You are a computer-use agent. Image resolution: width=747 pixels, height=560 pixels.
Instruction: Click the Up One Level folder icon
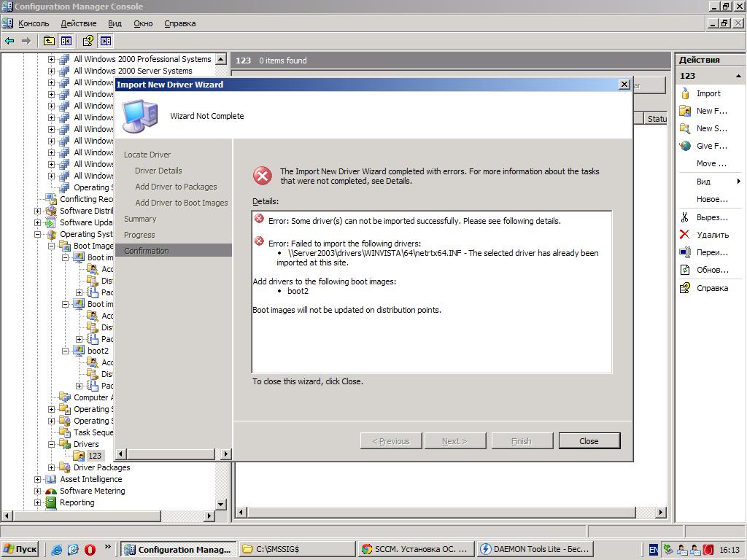point(49,41)
